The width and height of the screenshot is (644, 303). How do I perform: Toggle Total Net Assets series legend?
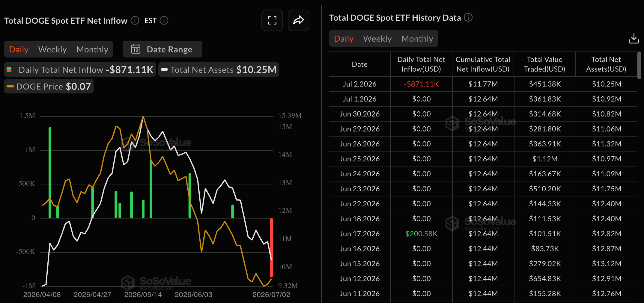tap(219, 69)
